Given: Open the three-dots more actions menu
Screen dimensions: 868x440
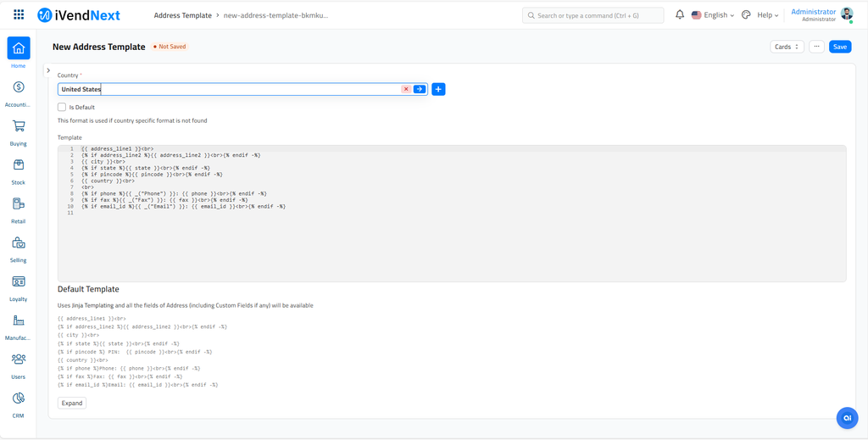Looking at the screenshot, I should click(816, 47).
